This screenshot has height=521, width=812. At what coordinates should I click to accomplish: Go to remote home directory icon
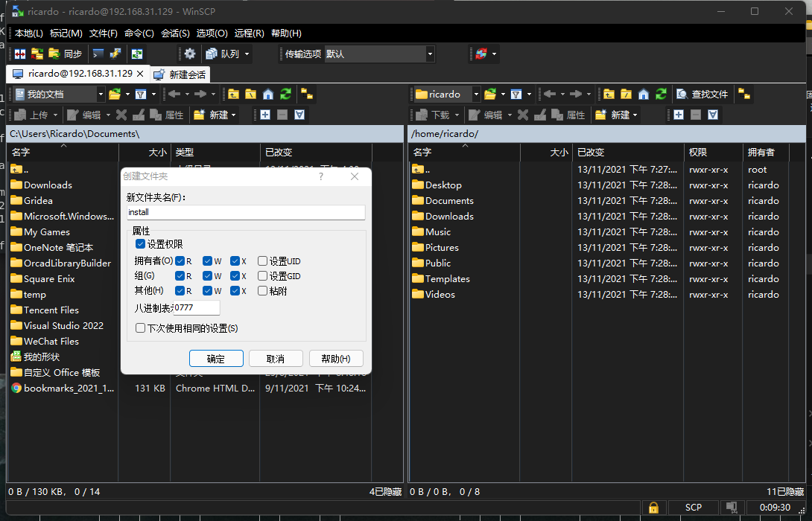click(643, 95)
